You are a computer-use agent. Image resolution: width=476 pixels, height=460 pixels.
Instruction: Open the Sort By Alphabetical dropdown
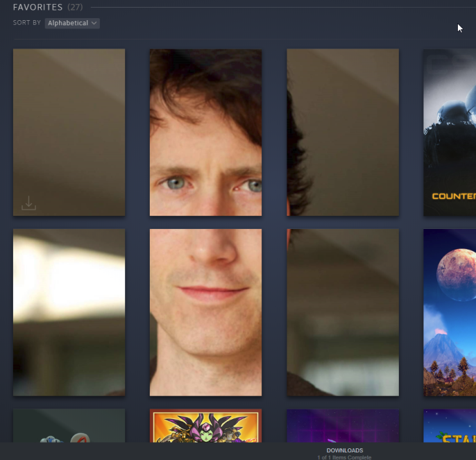pyautogui.click(x=72, y=23)
